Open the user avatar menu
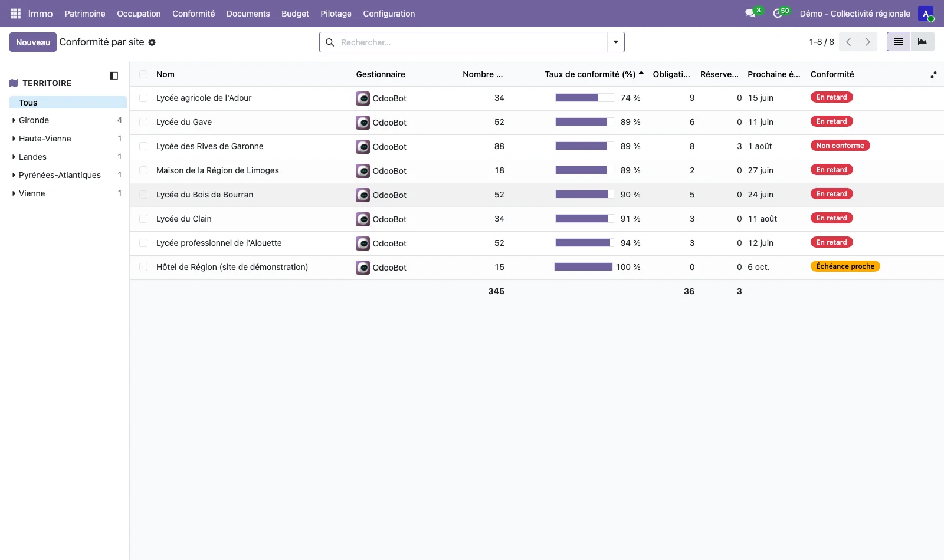Screen dimensions: 944x560 tap(926, 14)
